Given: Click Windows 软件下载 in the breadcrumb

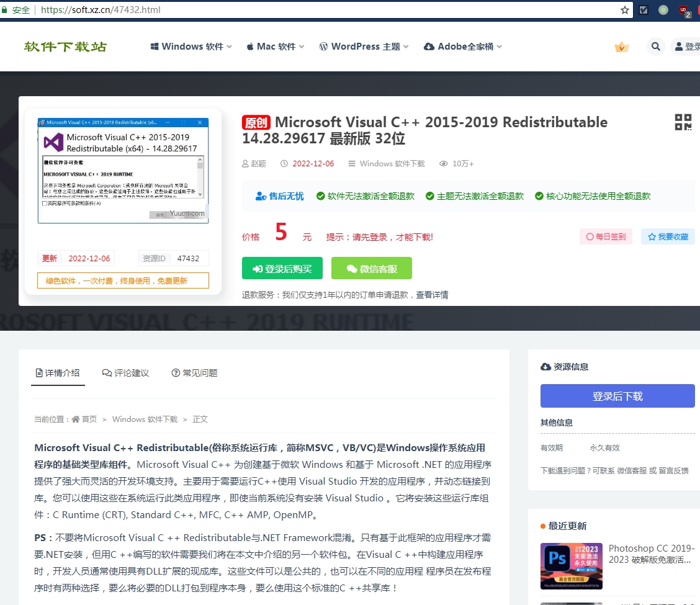Looking at the screenshot, I should point(145,419).
